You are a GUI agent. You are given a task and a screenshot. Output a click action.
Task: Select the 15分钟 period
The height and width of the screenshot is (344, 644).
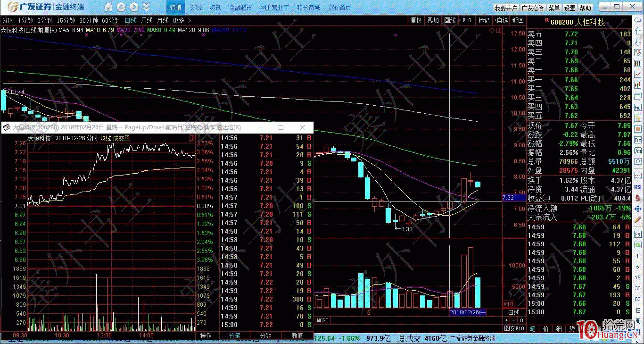click(66, 21)
